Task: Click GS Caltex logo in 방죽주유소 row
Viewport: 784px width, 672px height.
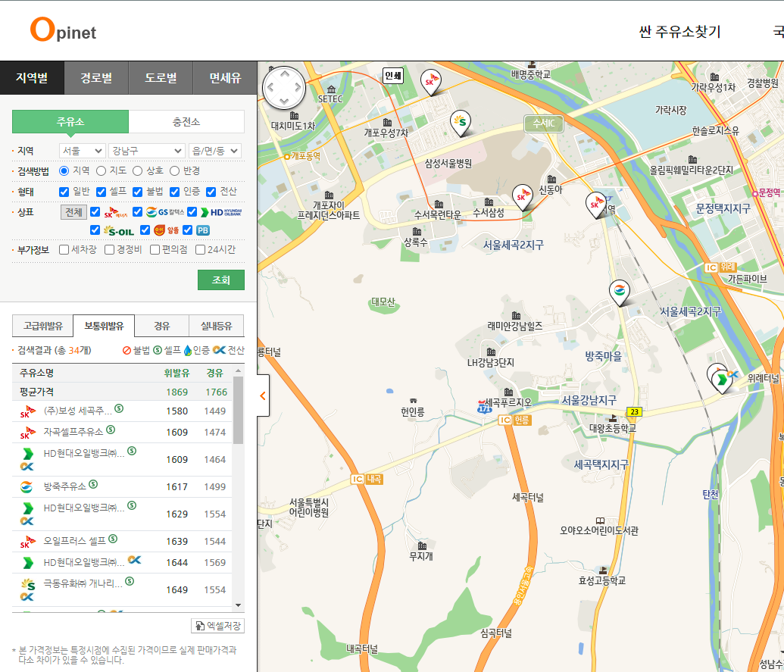Action: [27, 486]
